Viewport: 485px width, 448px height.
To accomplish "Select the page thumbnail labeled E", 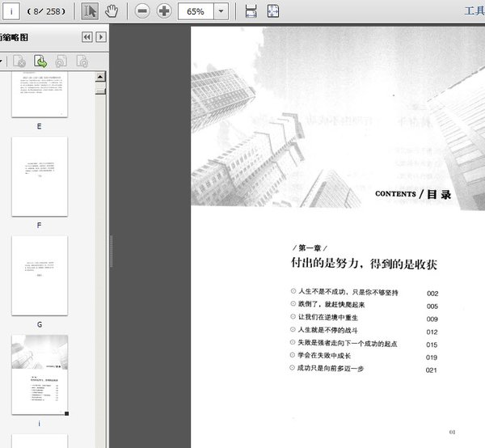I will point(40,95).
